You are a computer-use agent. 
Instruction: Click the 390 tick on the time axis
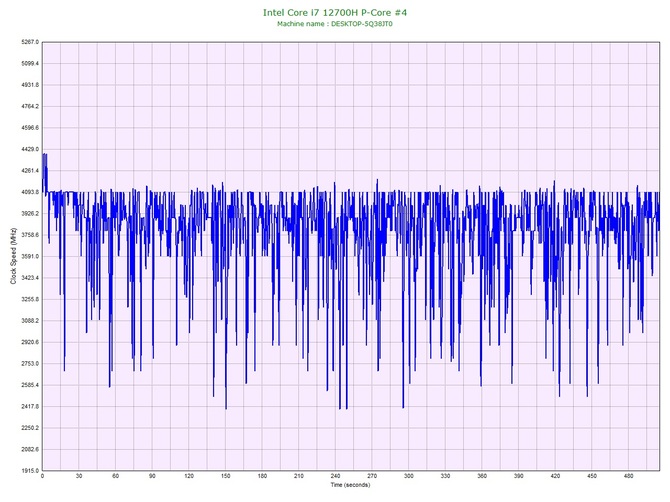[x=518, y=476]
